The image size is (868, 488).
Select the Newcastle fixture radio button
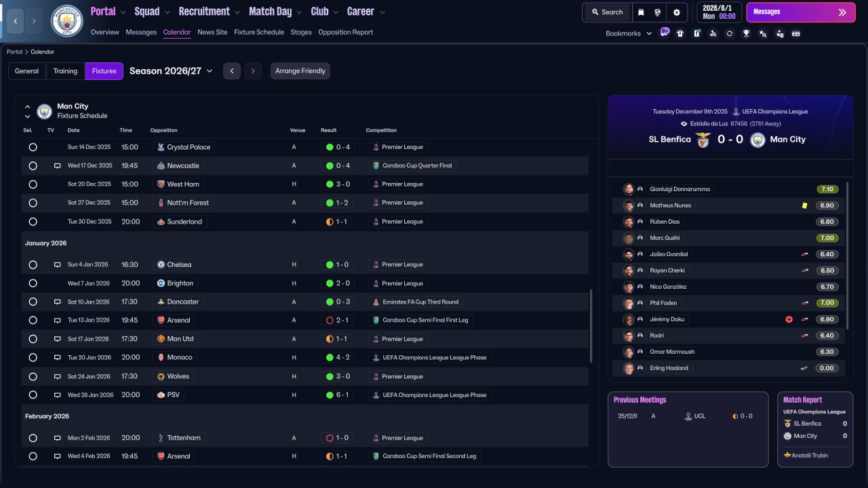pyautogui.click(x=33, y=165)
